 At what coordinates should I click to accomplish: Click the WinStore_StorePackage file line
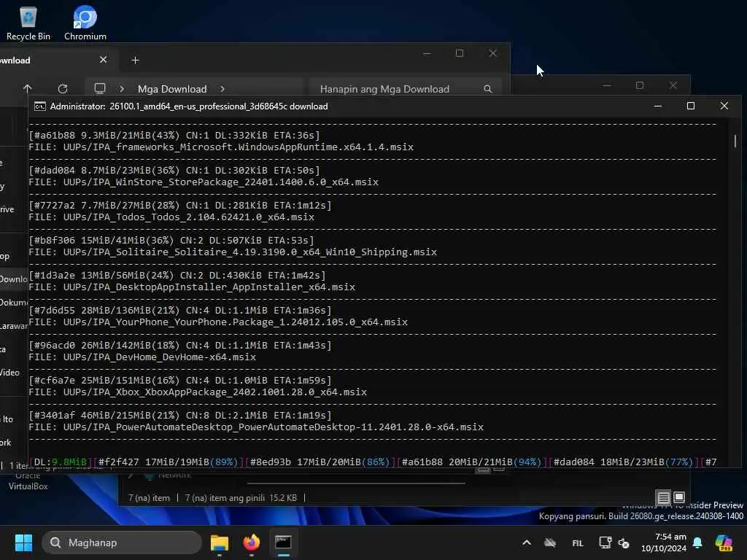[x=204, y=182]
